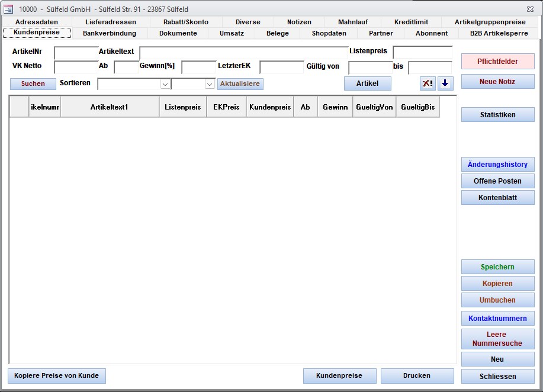Open the Rabatt/Skonto tab
Viewport: 543px width, 392px height.
pos(185,22)
